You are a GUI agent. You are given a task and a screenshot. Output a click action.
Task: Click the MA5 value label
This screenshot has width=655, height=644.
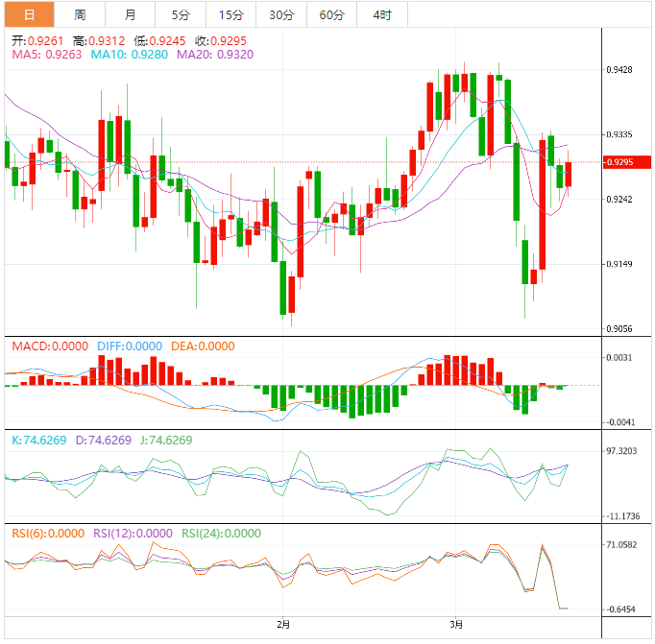(47, 55)
